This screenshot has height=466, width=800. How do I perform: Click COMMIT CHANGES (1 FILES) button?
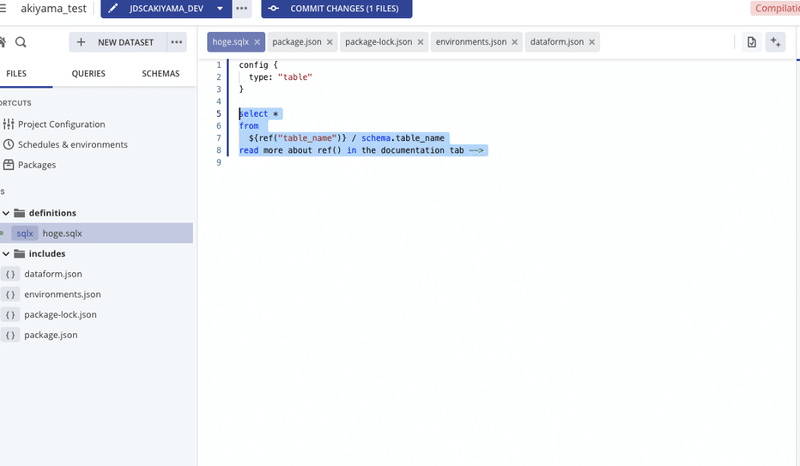point(337,8)
